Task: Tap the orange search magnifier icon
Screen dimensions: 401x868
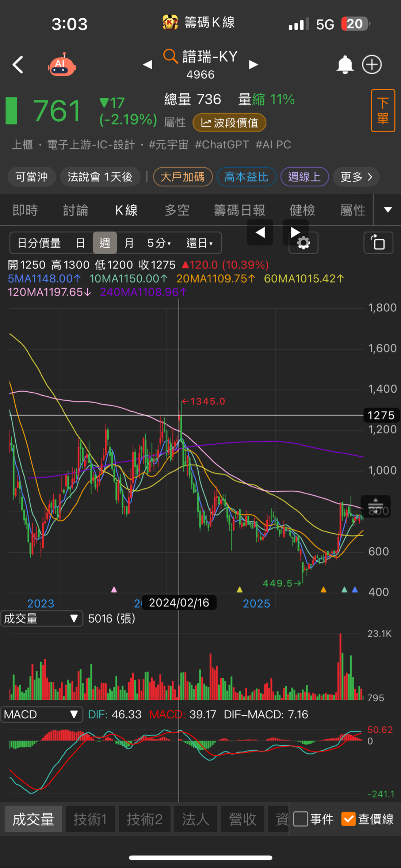Action: pos(170,56)
